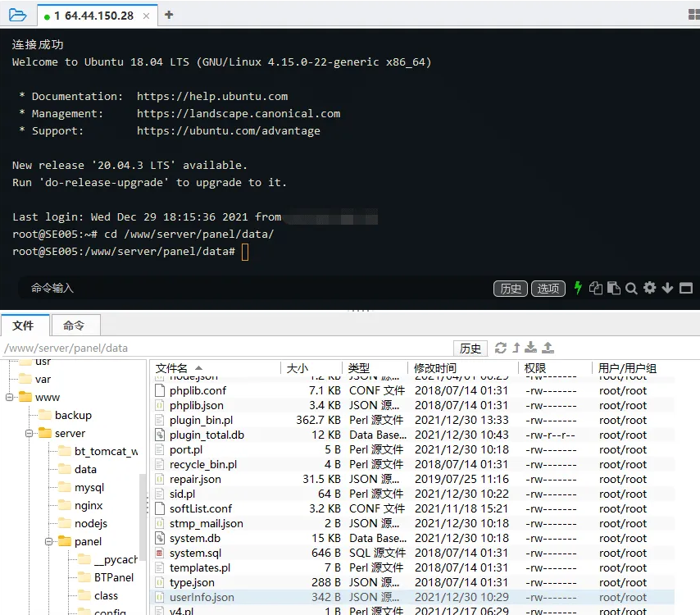Click the upload icon in file toolbar
Viewport: 700px width, 615px height.
pyautogui.click(x=548, y=348)
